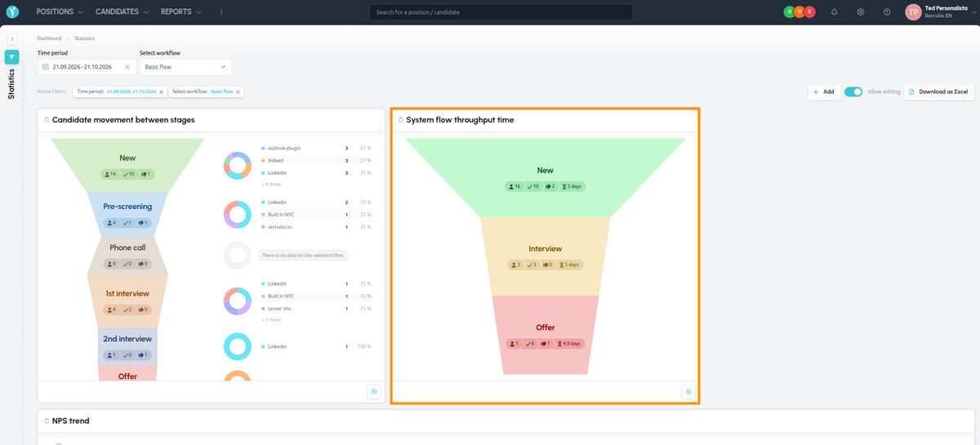Toggle the Allow editing switch
The image size is (980, 445).
click(x=853, y=91)
